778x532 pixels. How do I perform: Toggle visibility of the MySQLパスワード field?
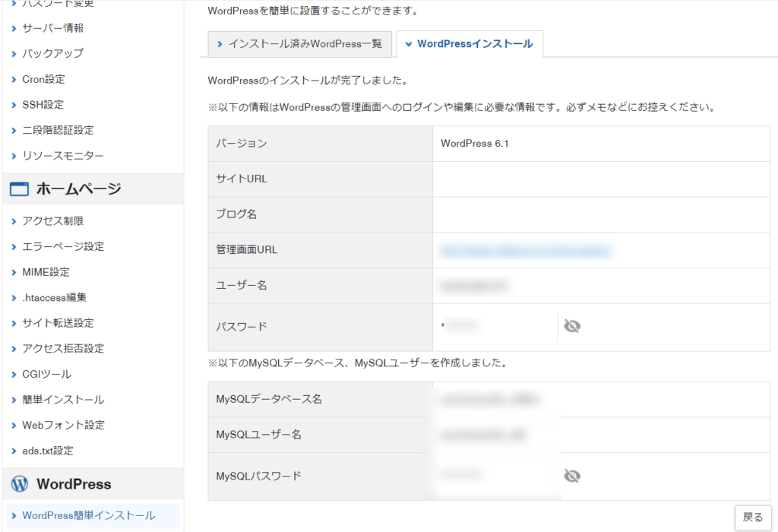(x=572, y=476)
